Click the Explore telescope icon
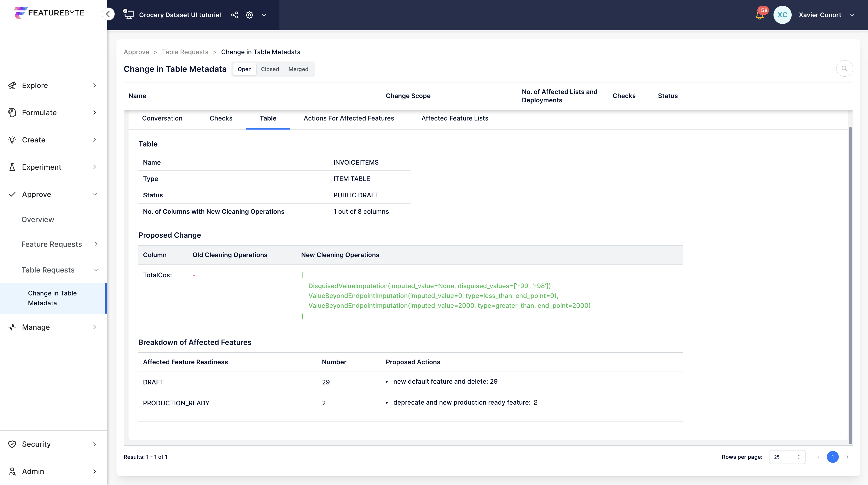The image size is (868, 485). pos(12,85)
